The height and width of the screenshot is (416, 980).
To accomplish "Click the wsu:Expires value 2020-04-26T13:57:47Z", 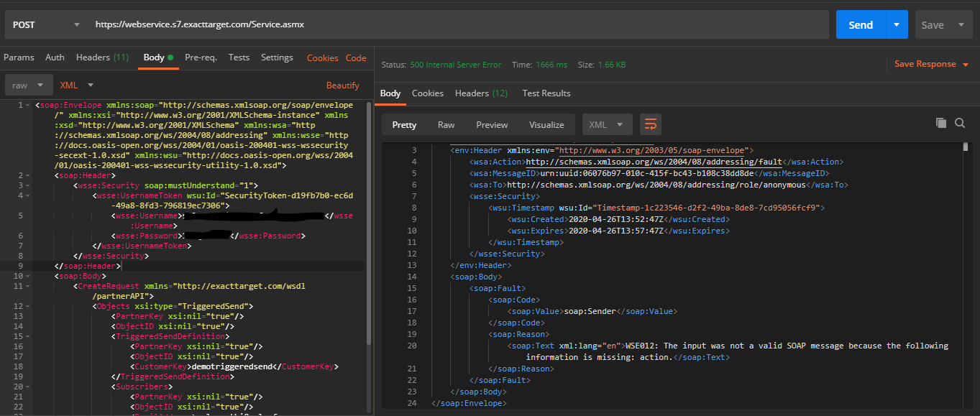I will pos(615,231).
